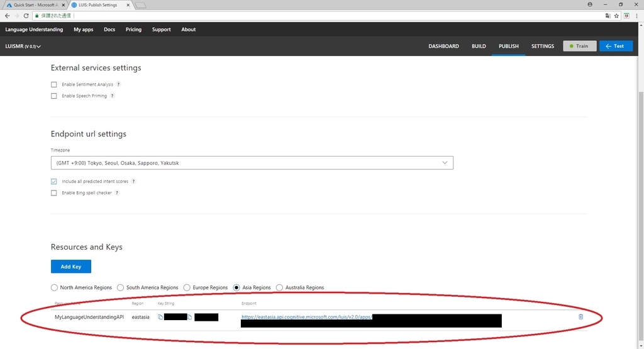This screenshot has width=644, height=349.
Task: Click the Resources and Keys heading
Action: (87, 247)
